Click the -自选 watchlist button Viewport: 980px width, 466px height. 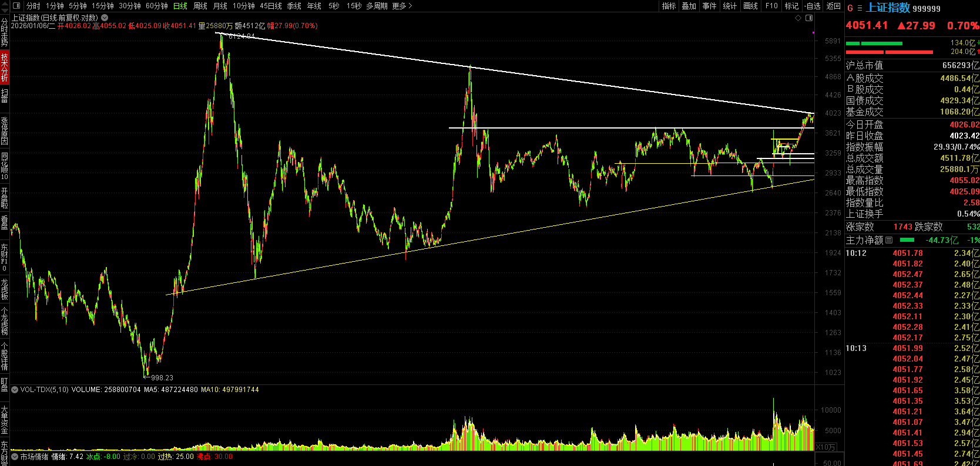(x=813, y=6)
